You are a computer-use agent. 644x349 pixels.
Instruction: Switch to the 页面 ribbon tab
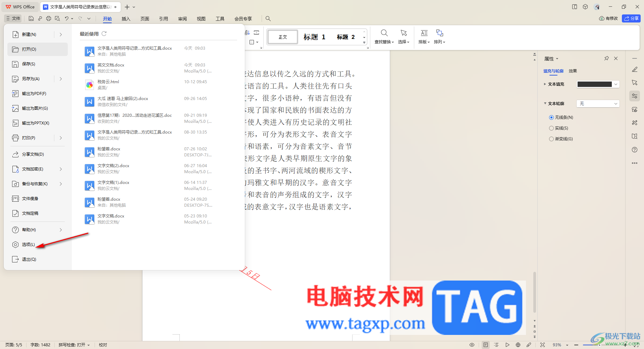[x=145, y=19]
